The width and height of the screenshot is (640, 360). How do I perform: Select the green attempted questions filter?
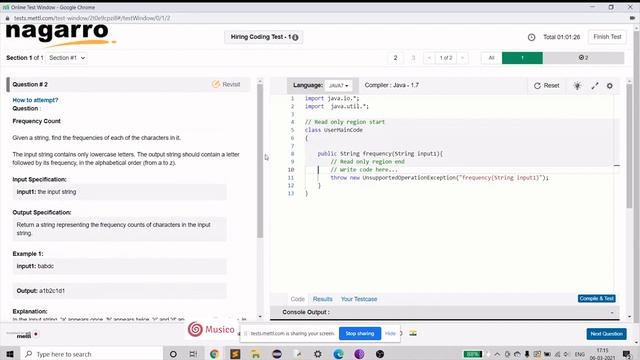522,58
